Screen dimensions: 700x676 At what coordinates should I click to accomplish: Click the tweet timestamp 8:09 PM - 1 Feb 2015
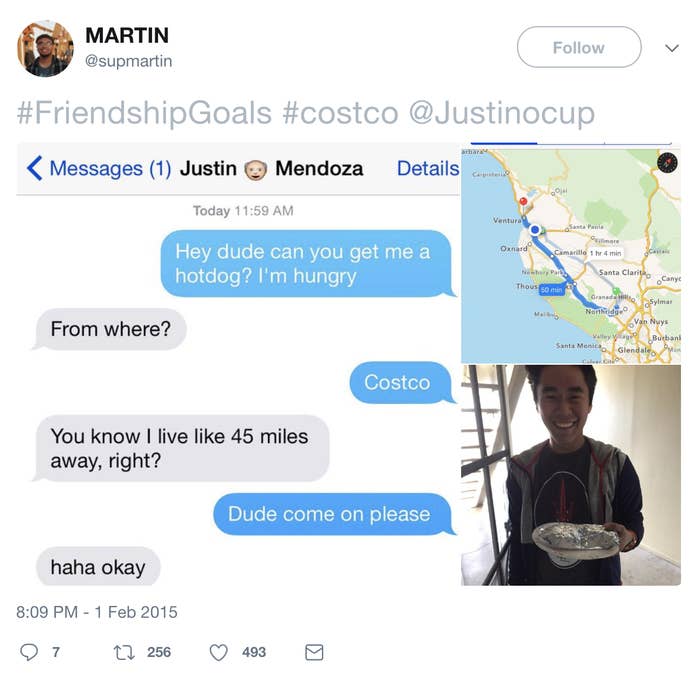coord(97,612)
